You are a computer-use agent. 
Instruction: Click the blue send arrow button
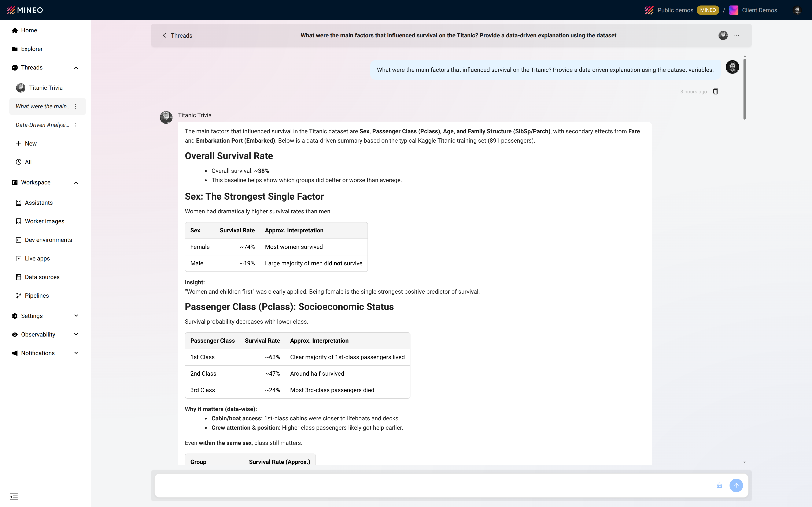[736, 485]
